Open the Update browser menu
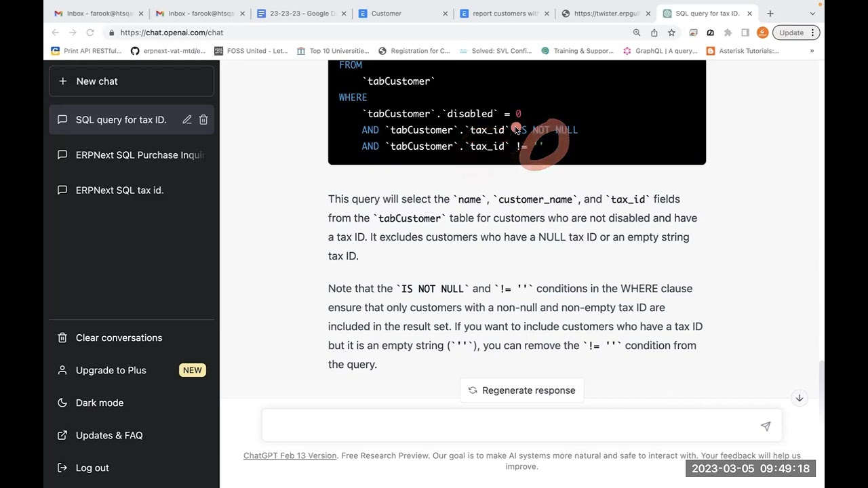Viewport: 868px width, 488px height. pyautogui.click(x=796, y=33)
